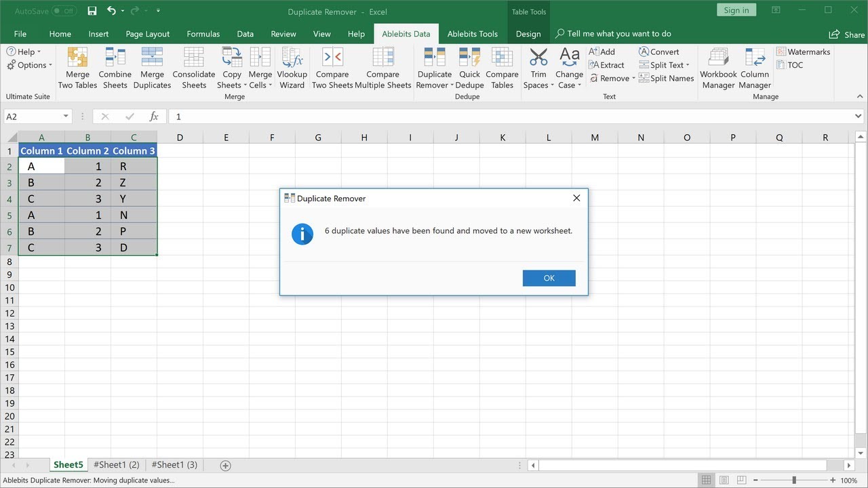Click the Watermarks tool

tap(804, 52)
